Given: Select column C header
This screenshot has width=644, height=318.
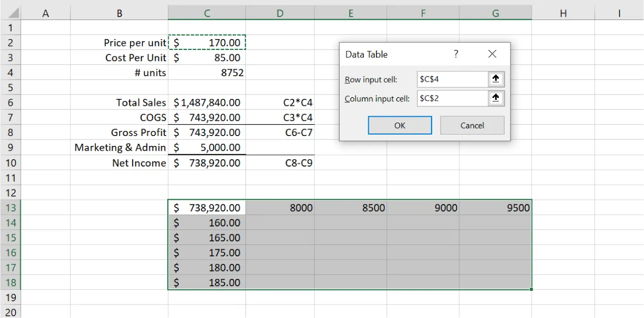Looking at the screenshot, I should (x=206, y=13).
